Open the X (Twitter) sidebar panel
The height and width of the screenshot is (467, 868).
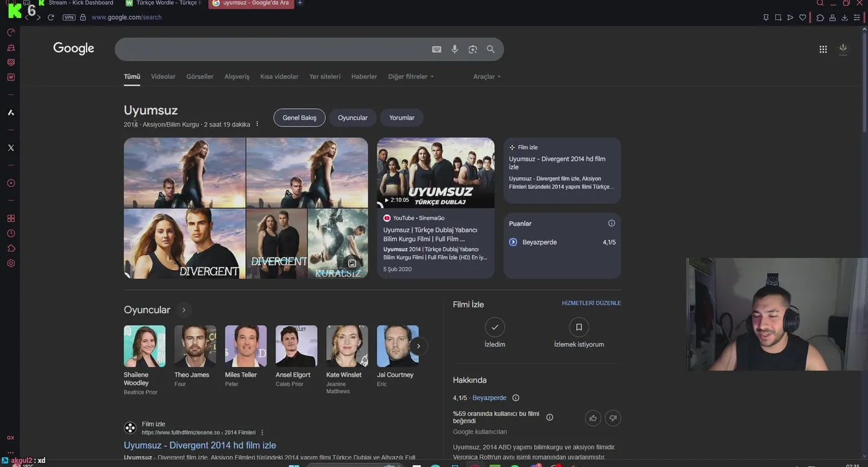(11, 148)
